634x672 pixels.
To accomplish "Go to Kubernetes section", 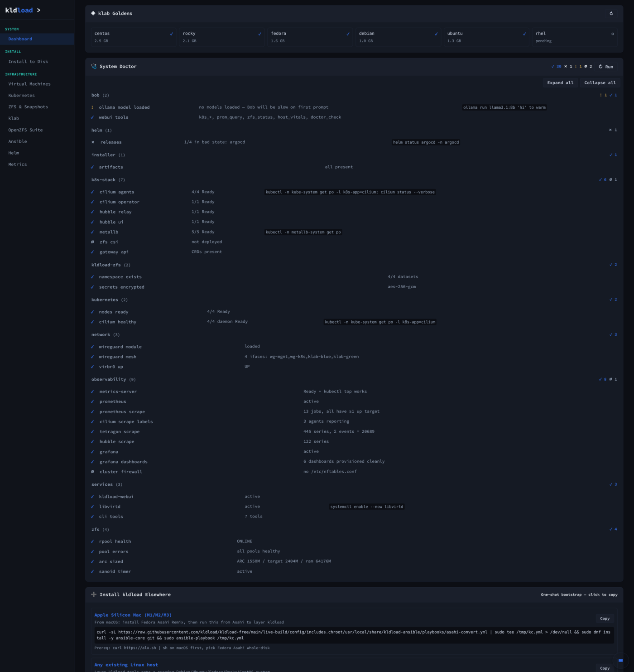I will point(37,96).
